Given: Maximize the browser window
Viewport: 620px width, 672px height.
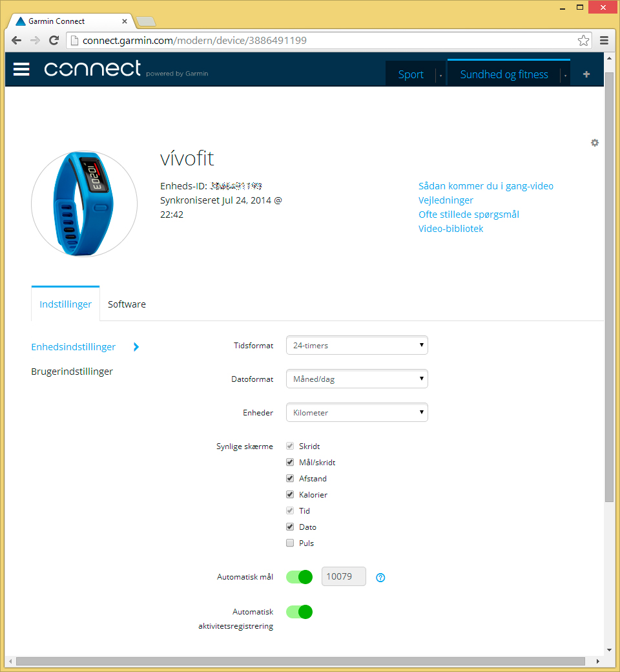Looking at the screenshot, I should (580, 7).
